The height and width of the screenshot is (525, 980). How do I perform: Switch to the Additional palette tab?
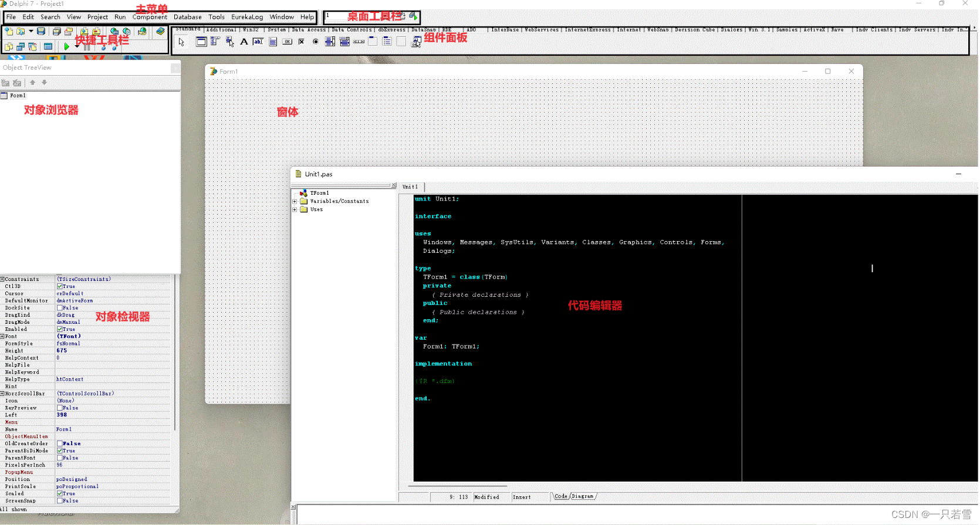click(221, 29)
